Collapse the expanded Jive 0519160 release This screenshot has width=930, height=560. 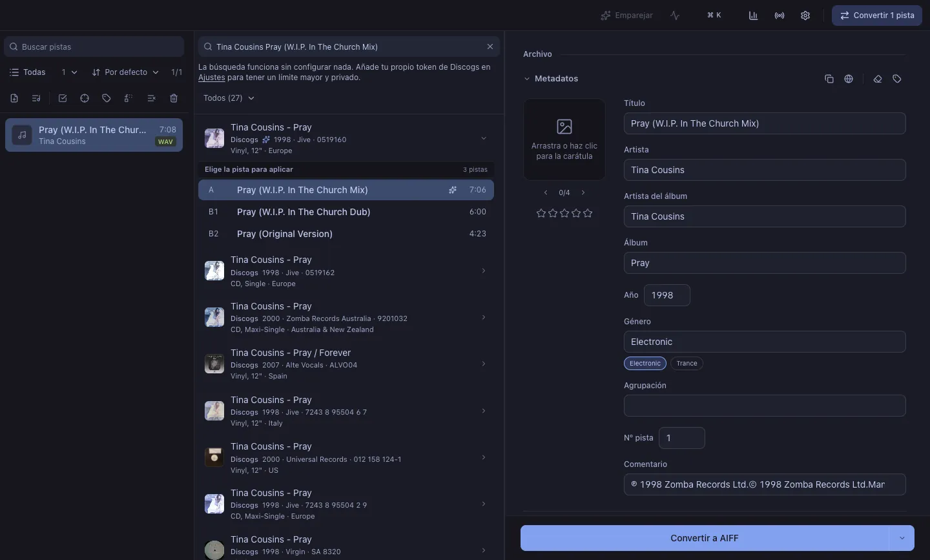(x=483, y=138)
